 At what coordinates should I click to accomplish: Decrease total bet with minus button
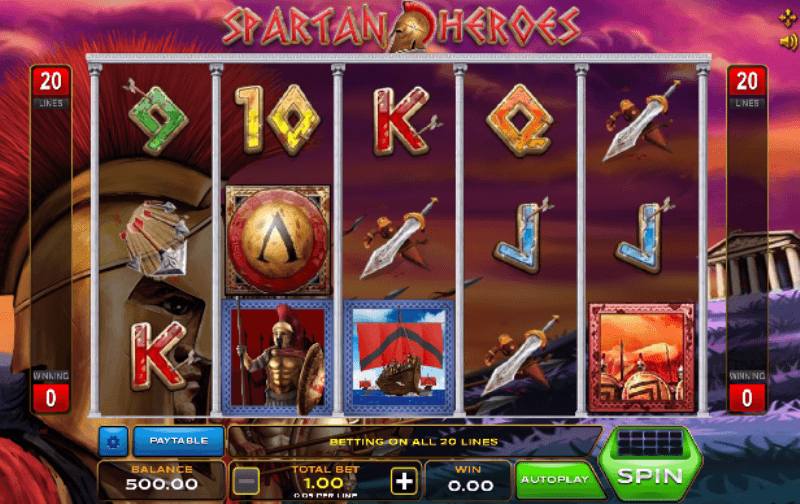246,481
